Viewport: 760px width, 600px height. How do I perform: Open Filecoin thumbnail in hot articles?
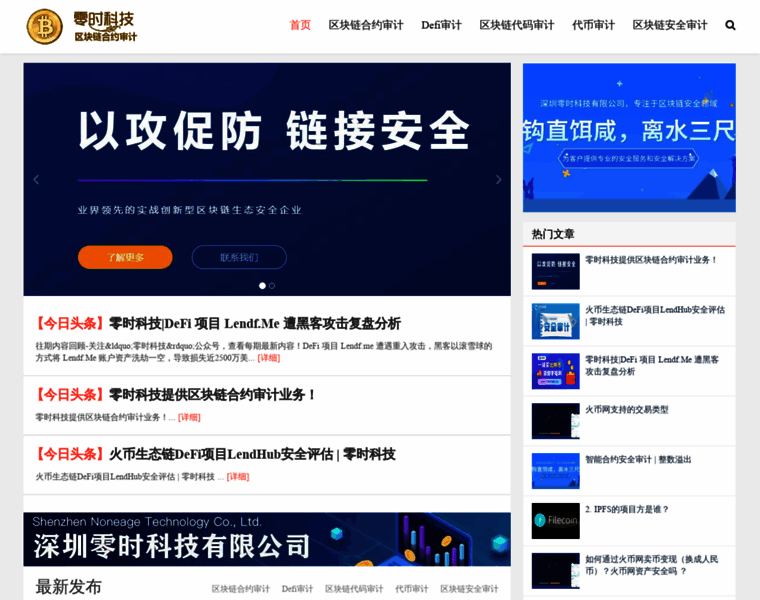(x=555, y=521)
